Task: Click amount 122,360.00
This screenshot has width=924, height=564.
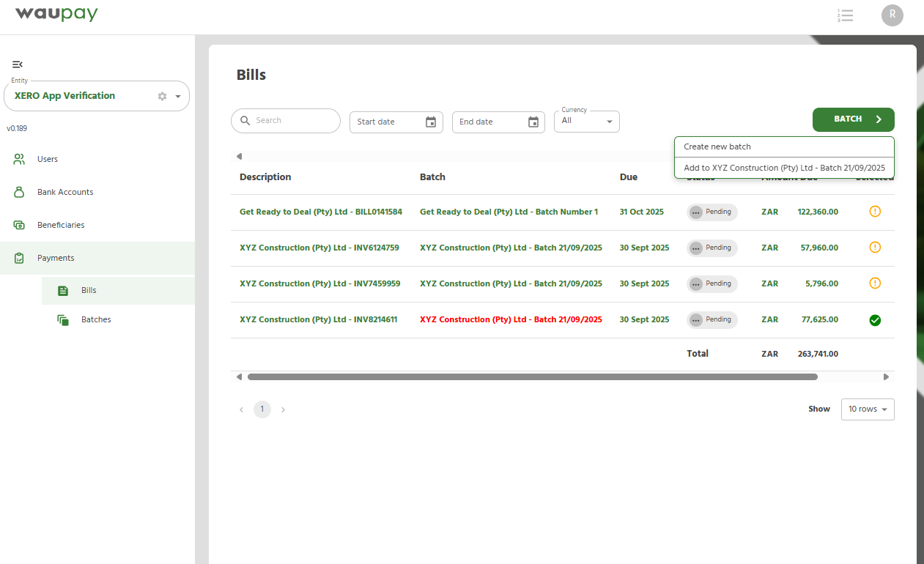Action: click(x=818, y=212)
